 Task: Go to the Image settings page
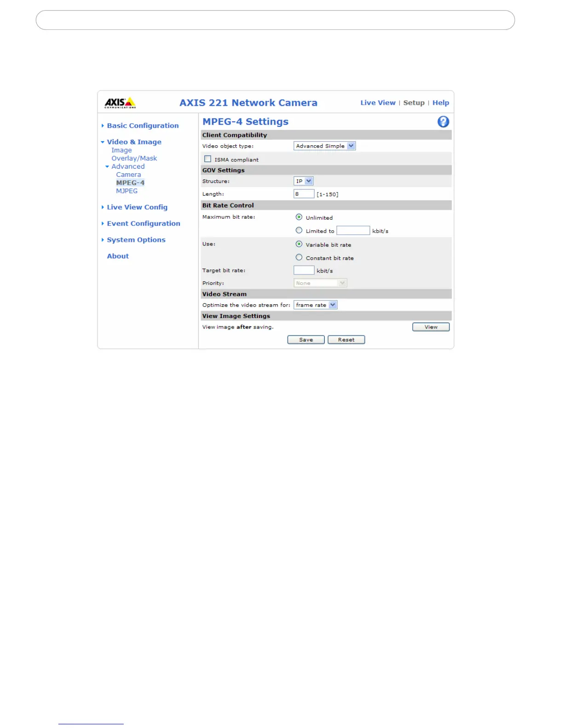(121, 150)
